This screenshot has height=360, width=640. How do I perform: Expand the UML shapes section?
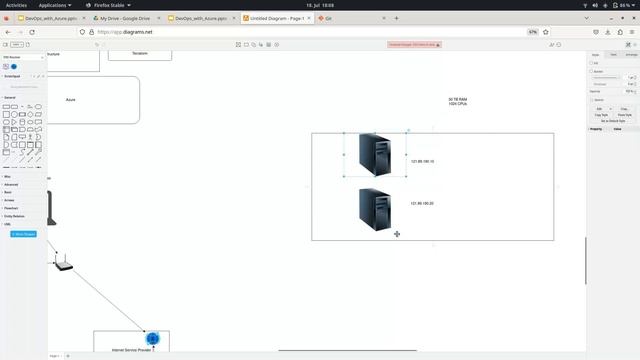pos(7,224)
